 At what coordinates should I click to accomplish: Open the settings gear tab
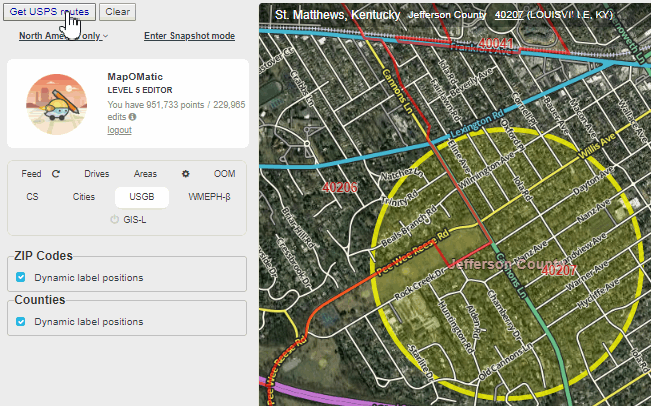point(185,173)
